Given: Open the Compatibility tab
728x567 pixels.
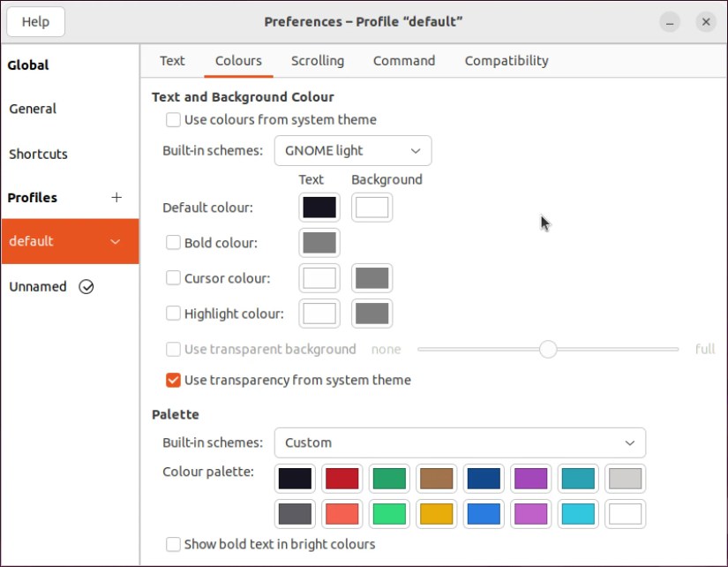Looking at the screenshot, I should (507, 61).
